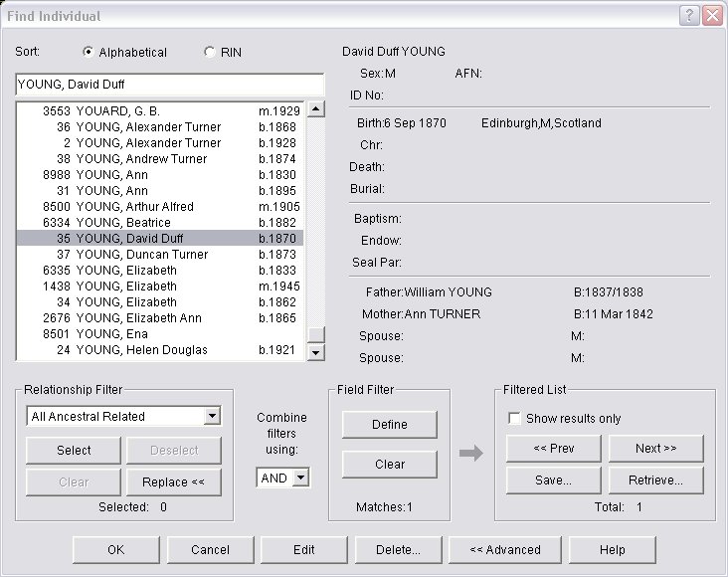Click Select button in Relationship Filter

(74, 451)
